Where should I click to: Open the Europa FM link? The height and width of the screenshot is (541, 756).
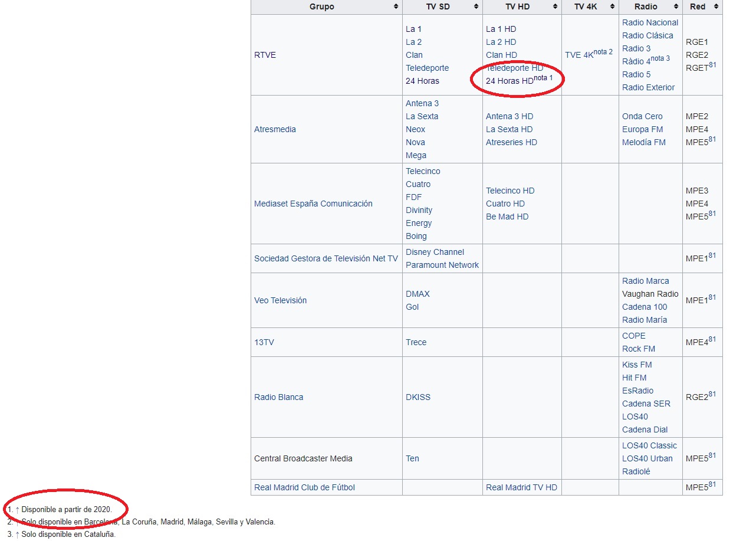pos(643,129)
